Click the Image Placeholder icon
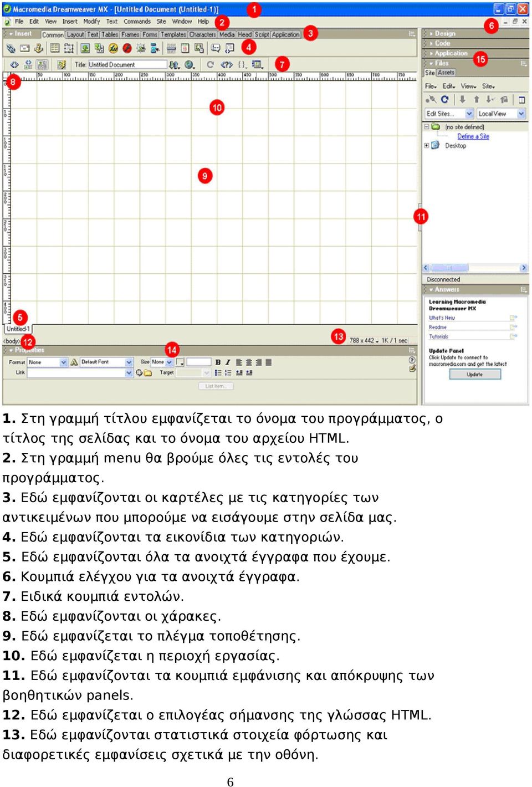The width and height of the screenshot is (532, 787). pyautogui.click(x=98, y=48)
